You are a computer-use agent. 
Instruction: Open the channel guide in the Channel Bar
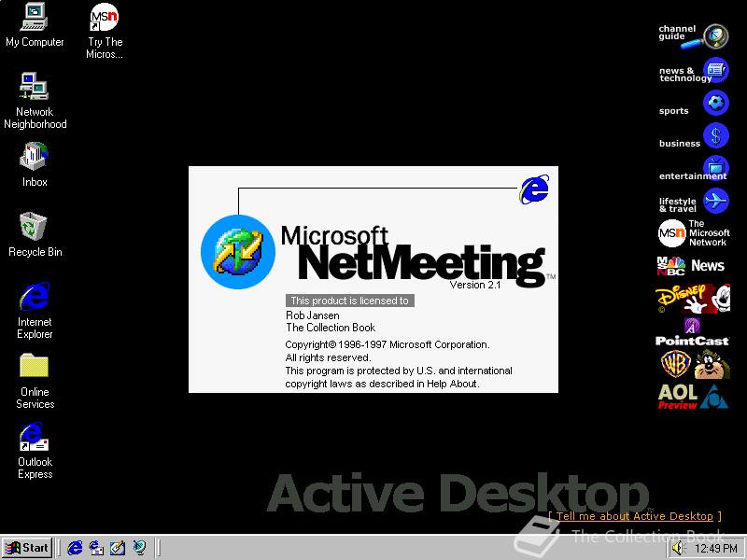(x=693, y=36)
